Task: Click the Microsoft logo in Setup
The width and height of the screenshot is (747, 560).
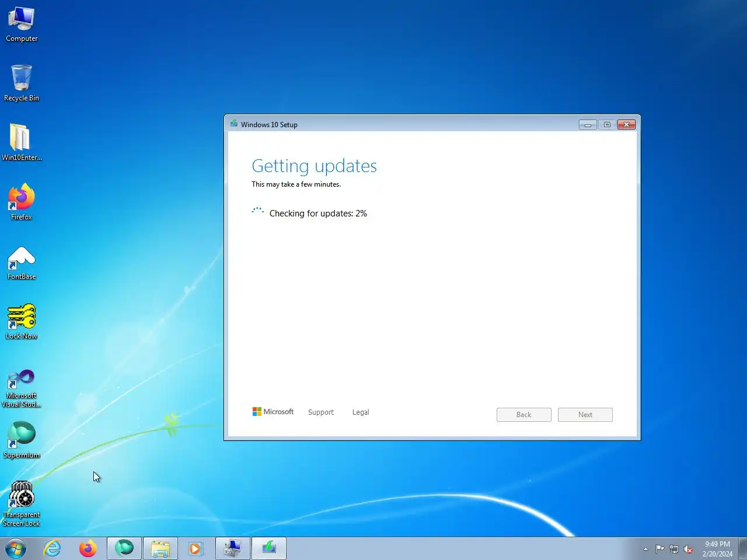Action: tap(273, 412)
